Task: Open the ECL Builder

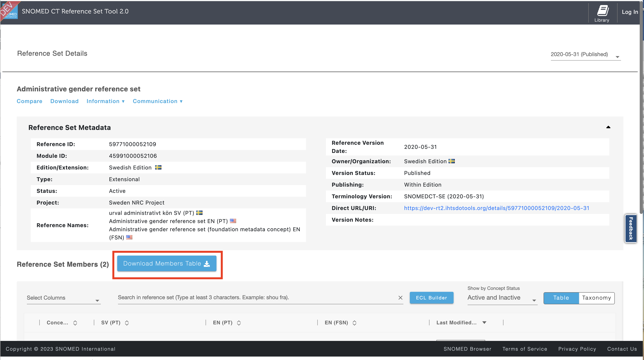Action: click(x=431, y=297)
